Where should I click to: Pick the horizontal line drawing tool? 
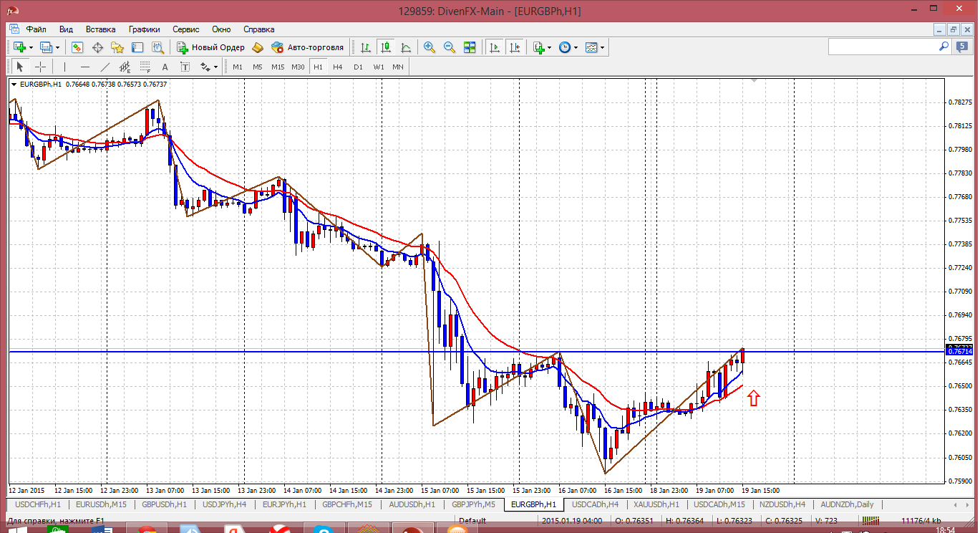pyautogui.click(x=84, y=67)
